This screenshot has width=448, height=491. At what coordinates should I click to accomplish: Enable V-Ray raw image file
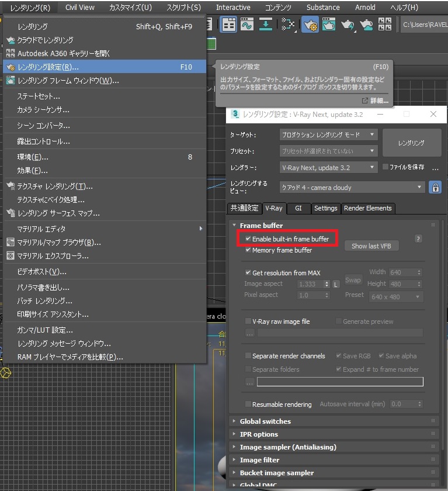pos(248,321)
